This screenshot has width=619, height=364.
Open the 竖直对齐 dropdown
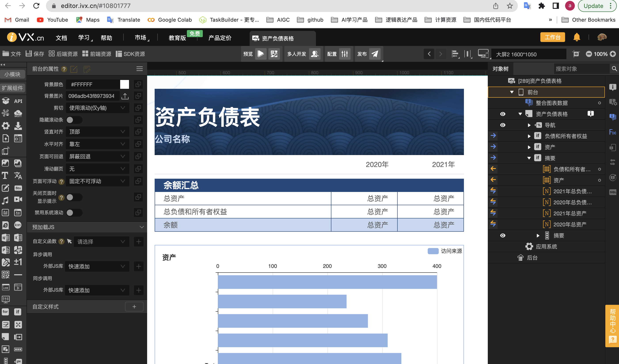pos(97,132)
